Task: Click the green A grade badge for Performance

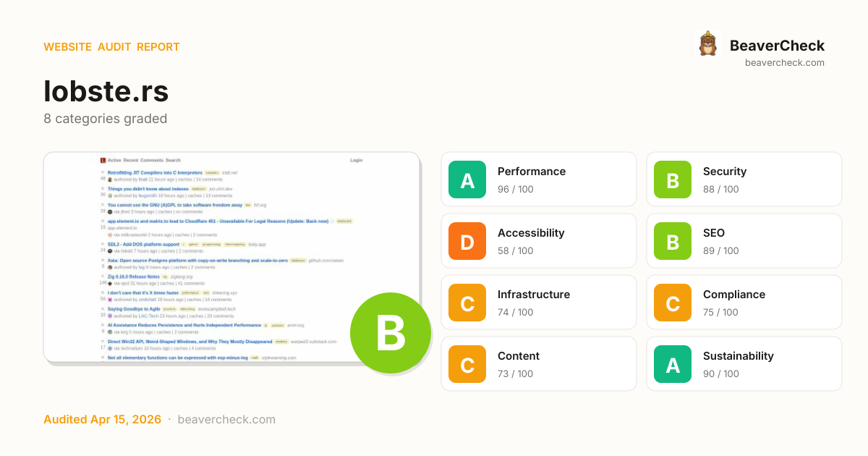Action: click(x=467, y=180)
